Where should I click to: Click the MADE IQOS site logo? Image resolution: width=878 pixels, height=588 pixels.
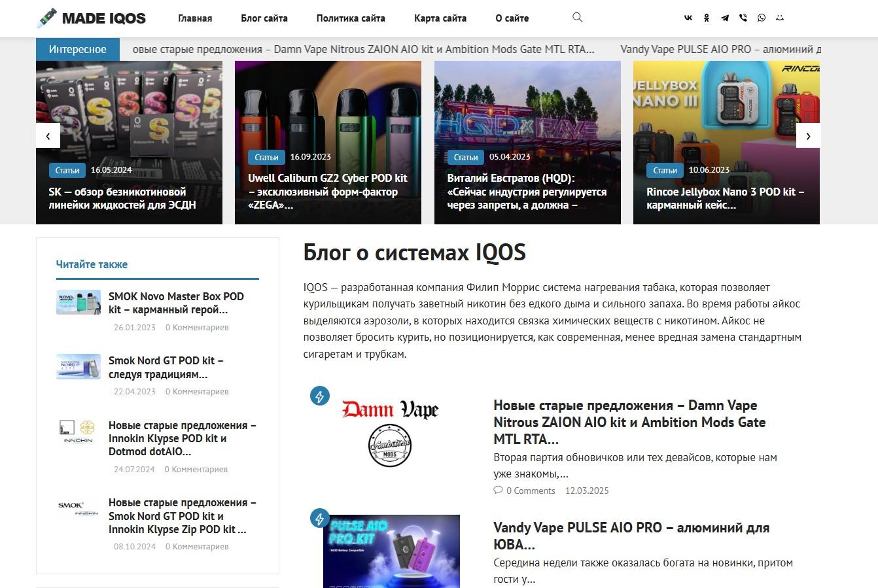pos(92,18)
